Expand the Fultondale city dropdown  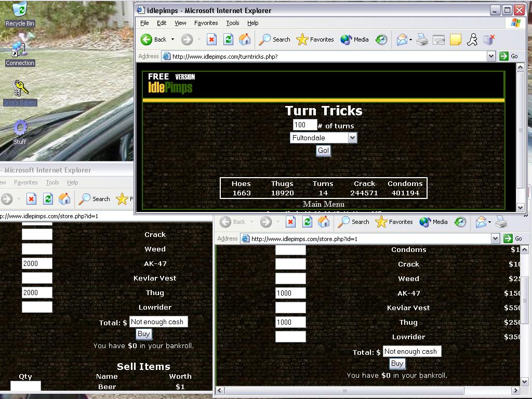click(352, 138)
